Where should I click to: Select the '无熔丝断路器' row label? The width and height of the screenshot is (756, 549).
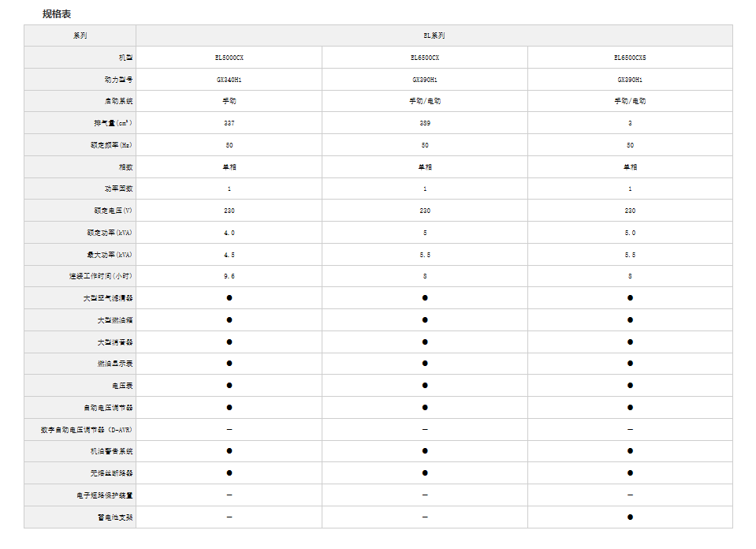click(111, 473)
